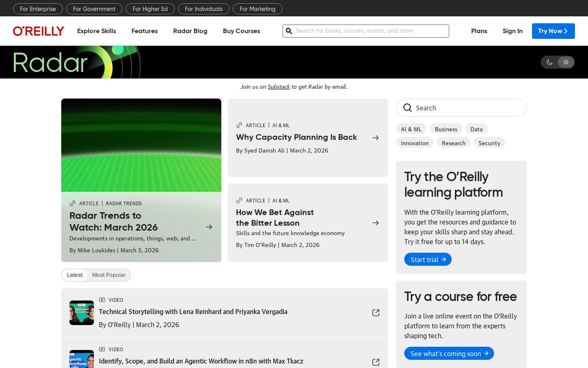Click byline 'By Mike Loukides | March 3, 2026'
The height and width of the screenshot is (368, 588).
114,250
